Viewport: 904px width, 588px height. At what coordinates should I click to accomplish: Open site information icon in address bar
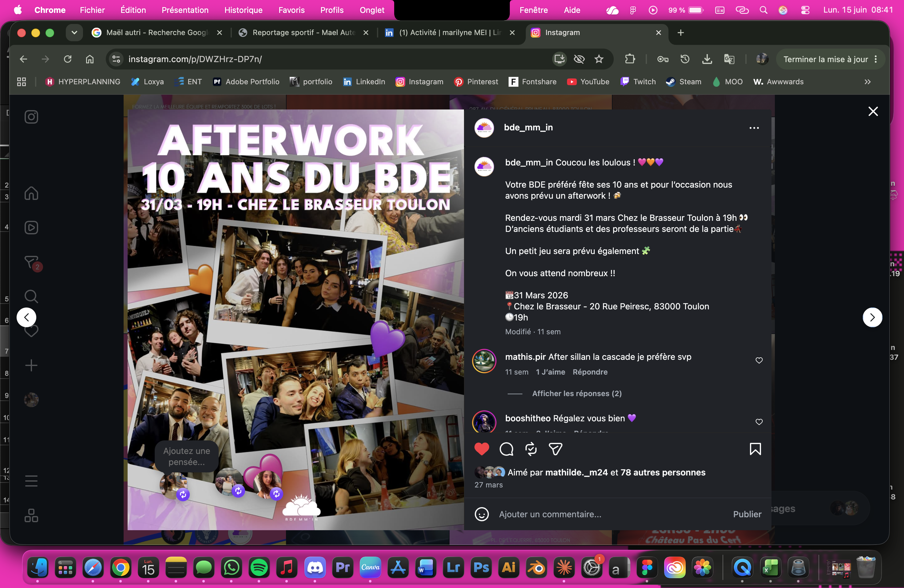click(x=116, y=59)
